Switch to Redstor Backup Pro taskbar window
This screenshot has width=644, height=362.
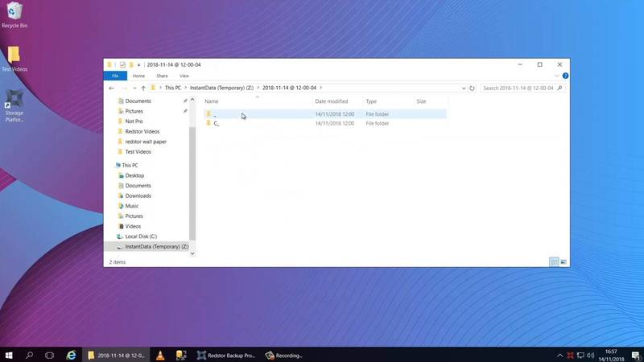click(x=226, y=356)
